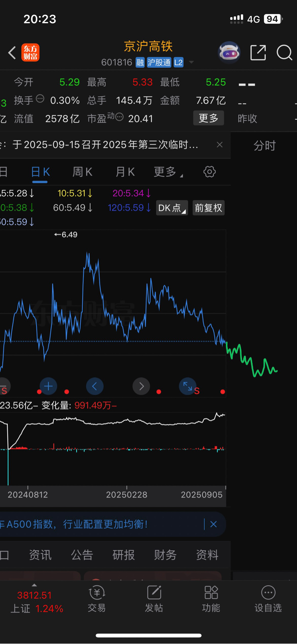Viewport: 297px width, 644px height.
Task: Tap the back arrow at top left
Action: [12, 53]
